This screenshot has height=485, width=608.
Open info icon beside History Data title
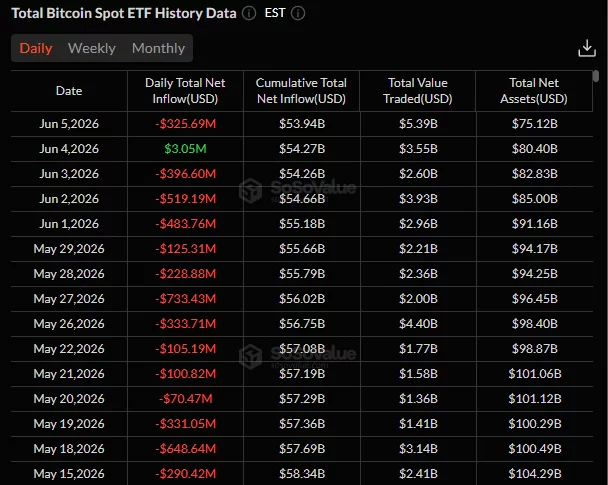[249, 13]
